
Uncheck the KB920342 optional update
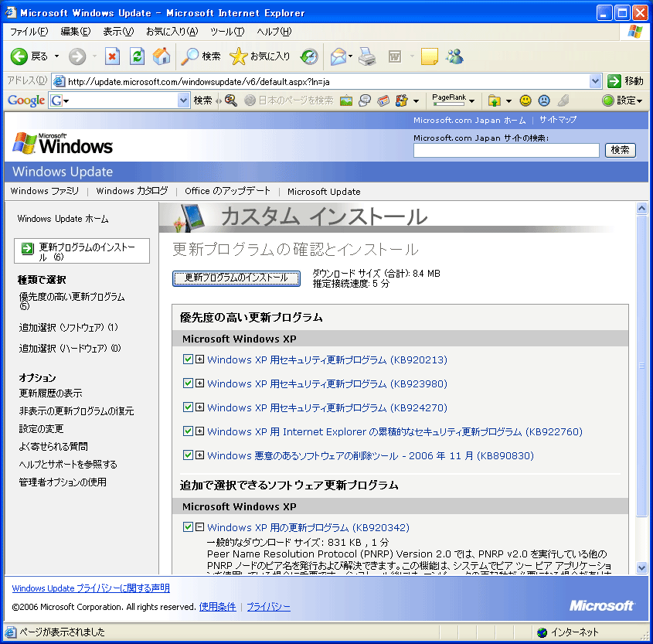pos(188,527)
